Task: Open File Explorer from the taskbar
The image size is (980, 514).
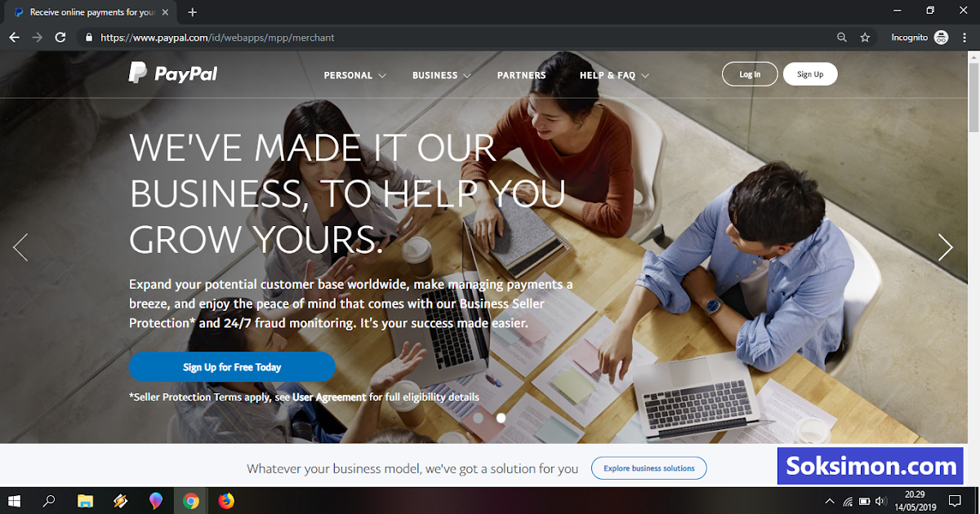Action: (x=85, y=500)
